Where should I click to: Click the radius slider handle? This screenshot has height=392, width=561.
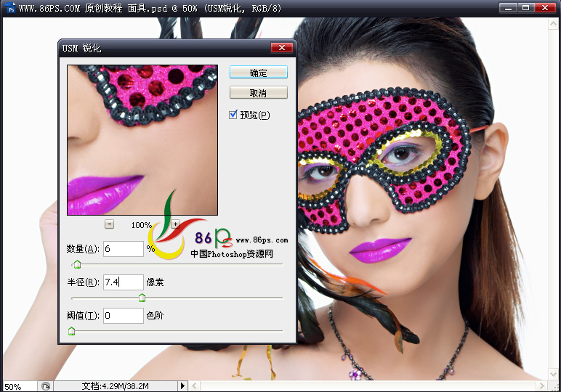click(x=142, y=298)
